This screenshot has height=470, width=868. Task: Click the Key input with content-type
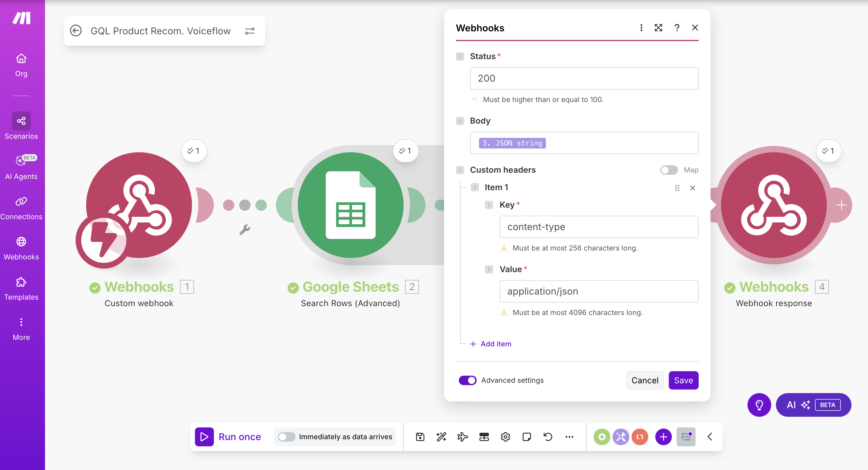pos(599,227)
